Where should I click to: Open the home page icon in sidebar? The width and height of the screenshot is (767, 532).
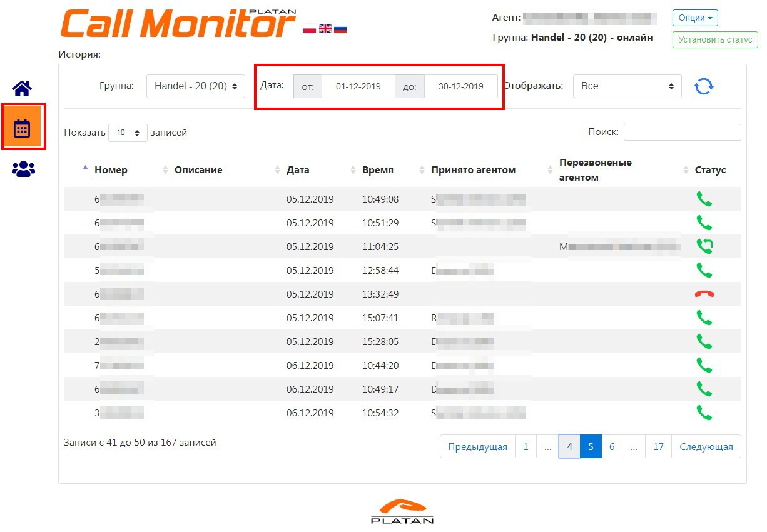point(23,89)
